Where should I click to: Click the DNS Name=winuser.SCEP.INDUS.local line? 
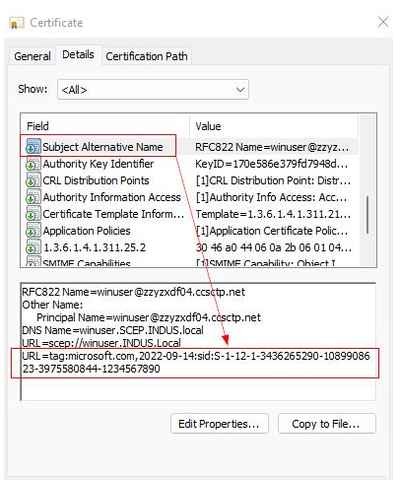point(113,330)
